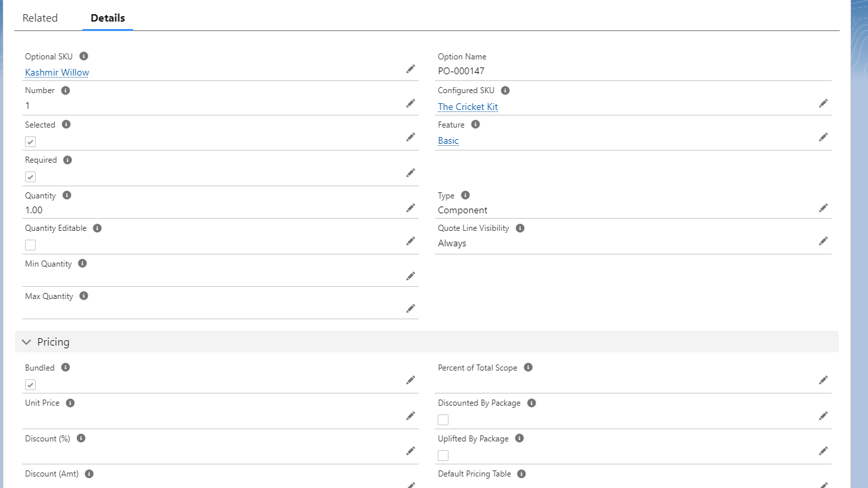This screenshot has width=868, height=488.
Task: Click pencil icon to edit Optional SKU
Action: [x=410, y=69]
